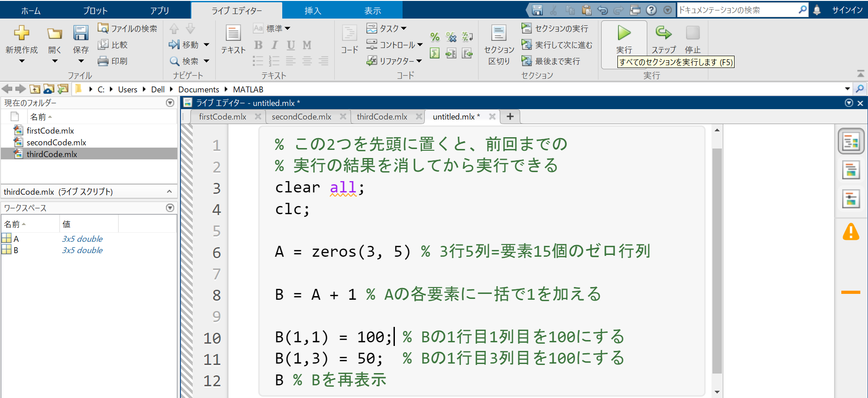This screenshot has height=398, width=868.
Task: Click the 保存 (Save) floppy disk icon
Action: point(81,33)
